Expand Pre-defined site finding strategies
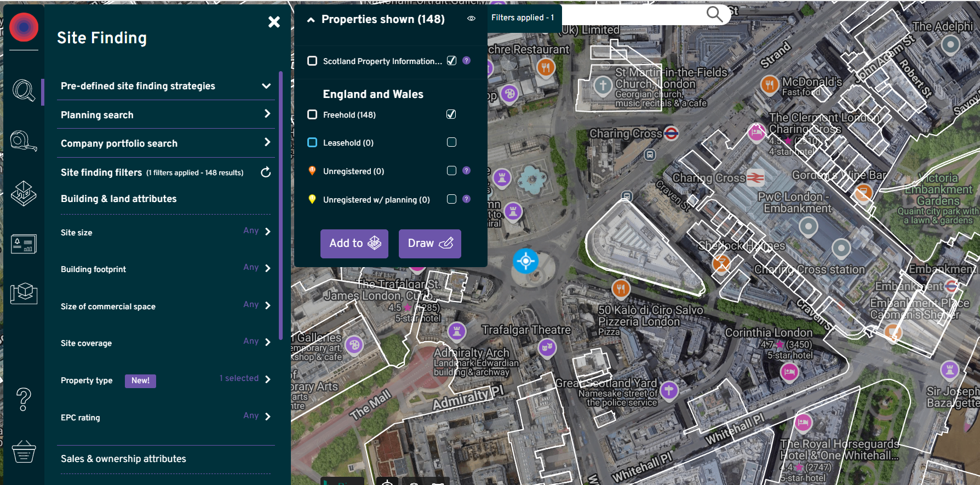Image resolution: width=980 pixels, height=485 pixels. coord(166,86)
